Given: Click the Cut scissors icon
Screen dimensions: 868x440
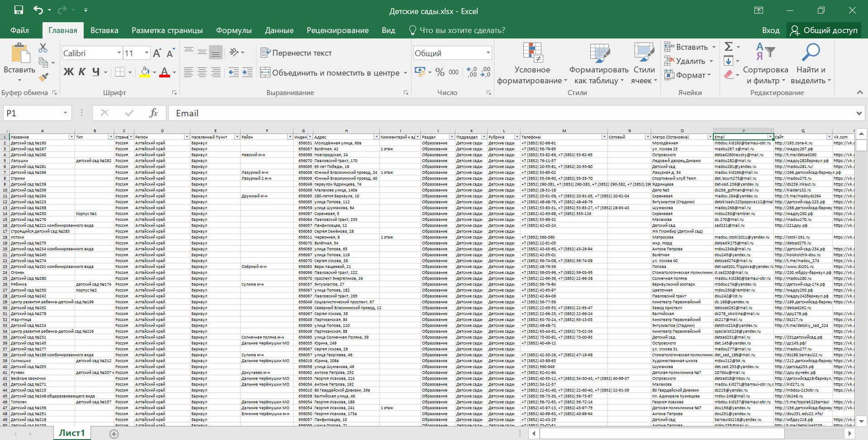Looking at the screenshot, I should coord(43,48).
